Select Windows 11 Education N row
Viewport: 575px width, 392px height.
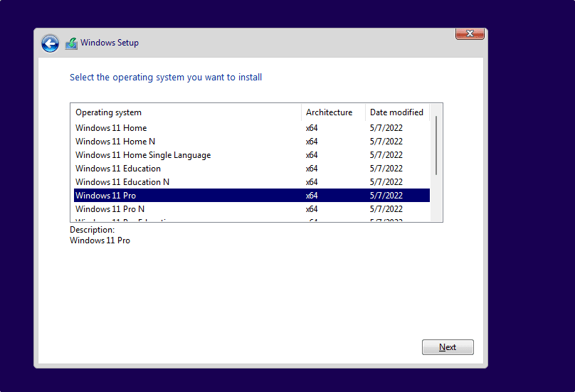[x=252, y=182]
